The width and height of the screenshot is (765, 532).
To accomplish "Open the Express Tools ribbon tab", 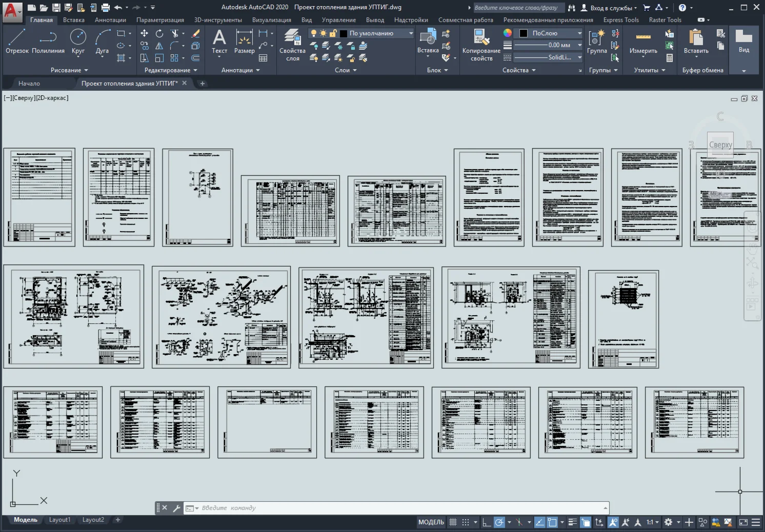I will (x=621, y=20).
